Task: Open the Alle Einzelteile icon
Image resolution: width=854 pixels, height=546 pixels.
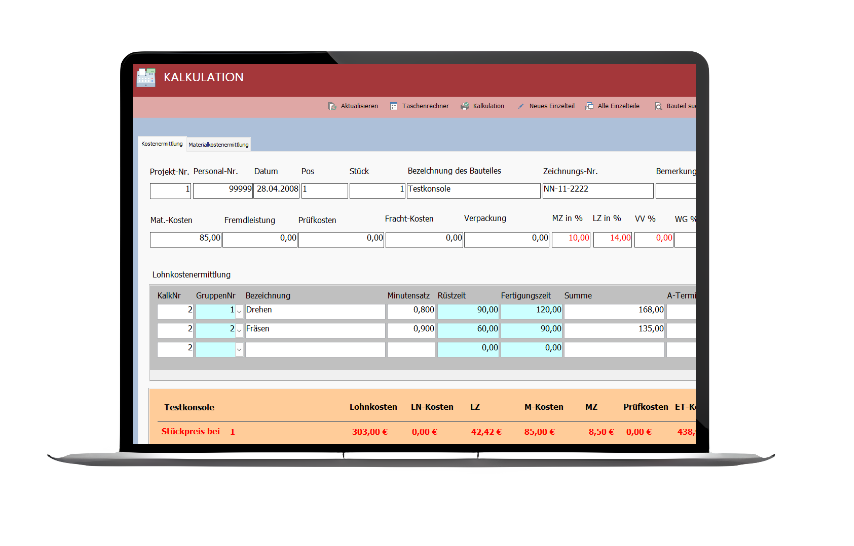Action: [x=590, y=106]
